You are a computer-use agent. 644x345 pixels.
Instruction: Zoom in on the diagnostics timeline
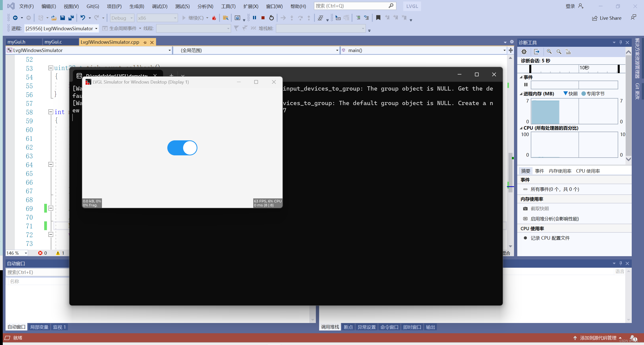click(549, 52)
